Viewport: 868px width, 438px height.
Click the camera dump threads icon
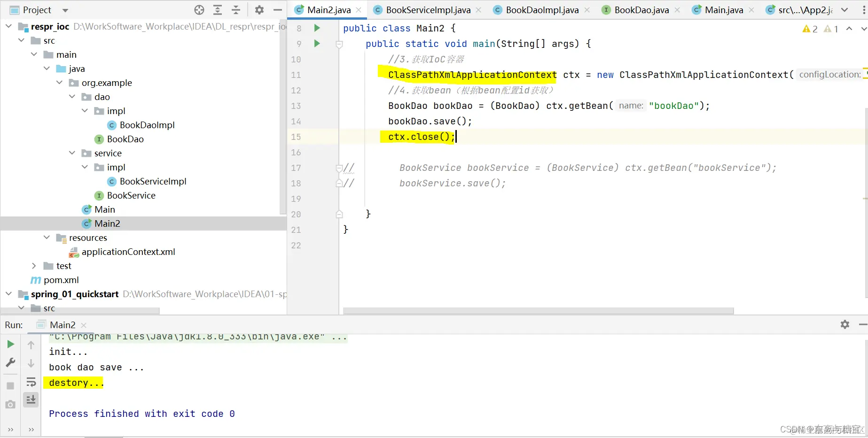click(10, 404)
